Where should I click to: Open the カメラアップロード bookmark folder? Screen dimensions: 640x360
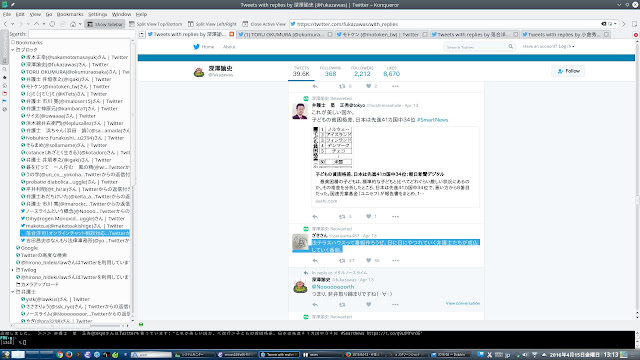tap(37, 285)
